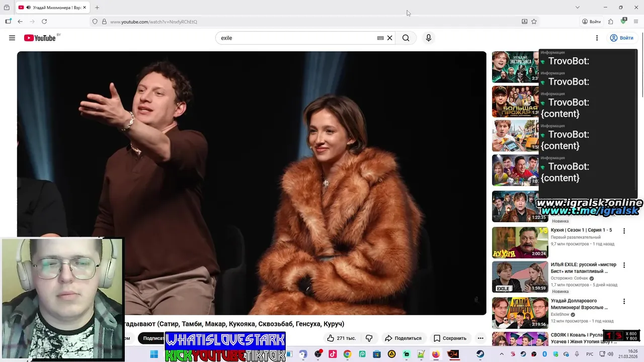Image resolution: width=644 pixels, height=362 pixels.
Task: Open options for Кухня video
Action: (x=624, y=231)
